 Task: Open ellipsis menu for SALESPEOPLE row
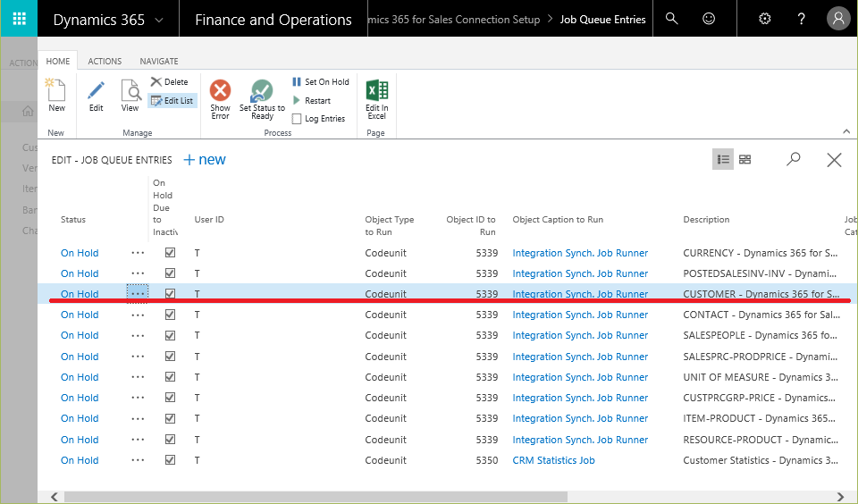coord(138,335)
